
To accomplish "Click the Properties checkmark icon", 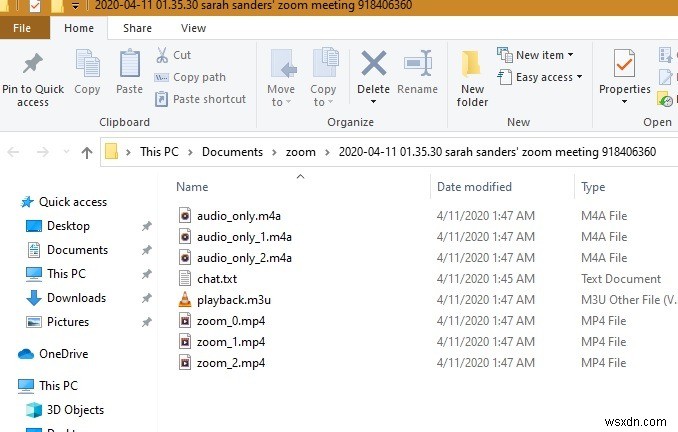I will 624,64.
